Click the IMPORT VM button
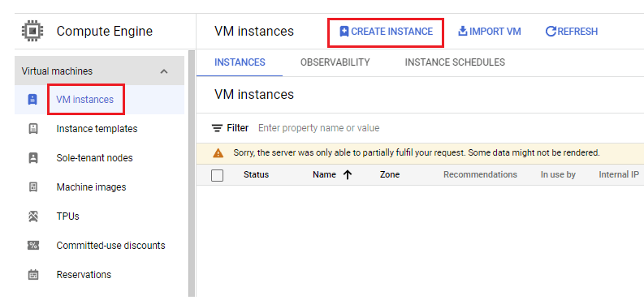The height and width of the screenshot is (300, 644). pos(489,32)
